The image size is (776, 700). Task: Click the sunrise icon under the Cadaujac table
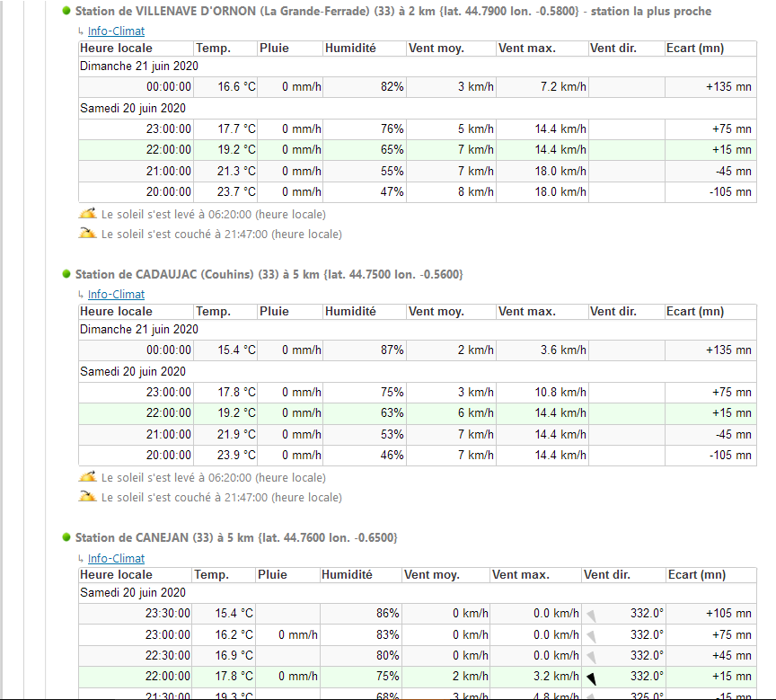[87, 477]
